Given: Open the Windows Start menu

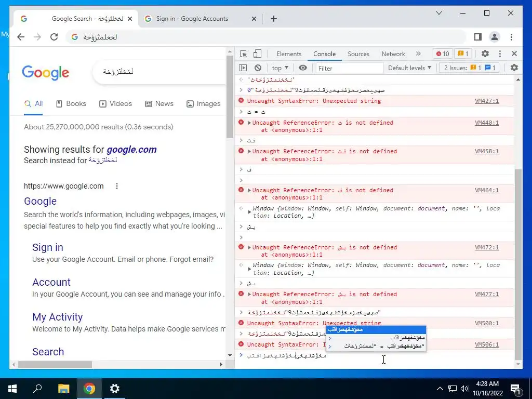Looking at the screenshot, I should click(12, 389).
